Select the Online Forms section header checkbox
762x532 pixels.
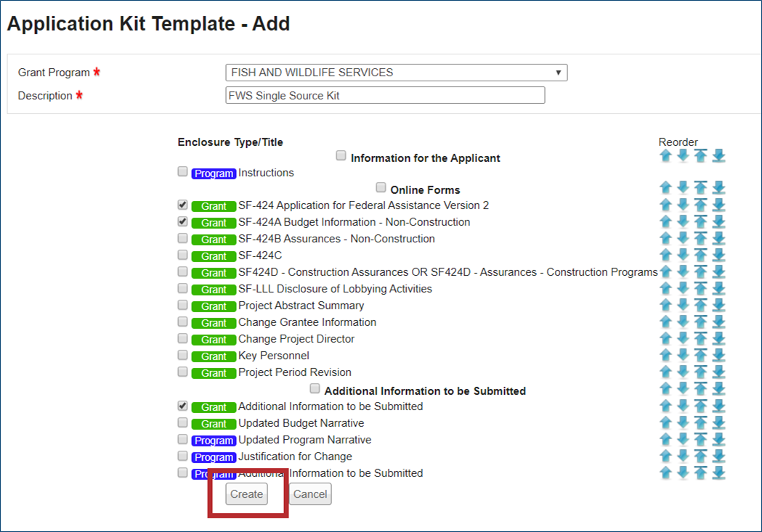pos(381,188)
